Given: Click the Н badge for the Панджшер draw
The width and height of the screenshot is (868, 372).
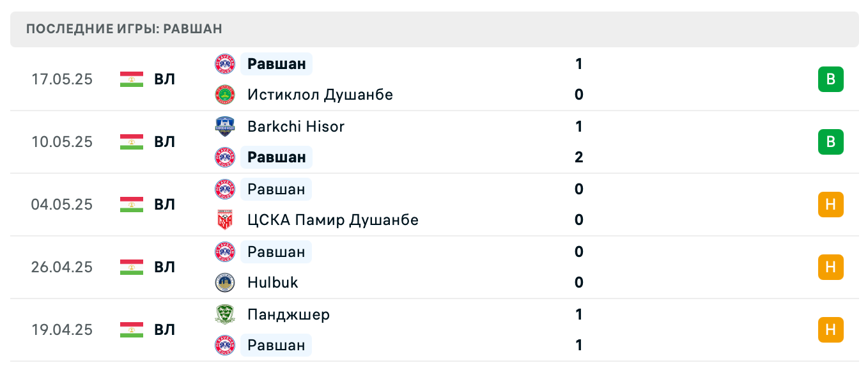Looking at the screenshot, I should pos(830,330).
